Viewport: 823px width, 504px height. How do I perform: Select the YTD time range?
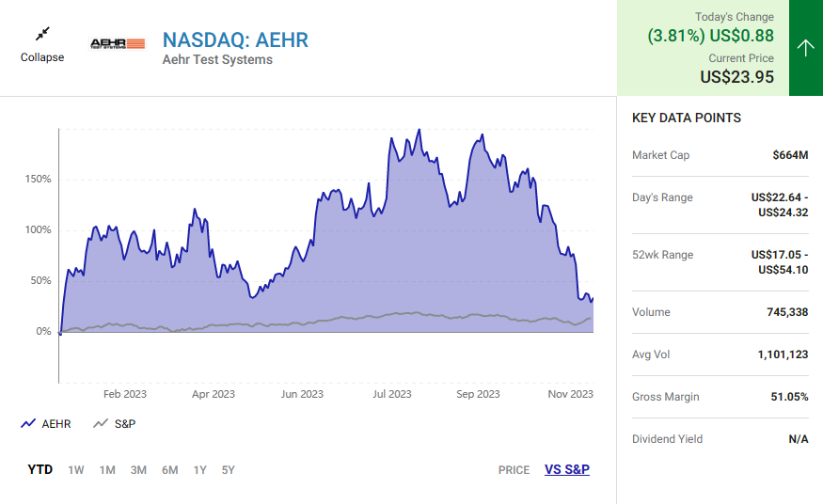[x=40, y=470]
